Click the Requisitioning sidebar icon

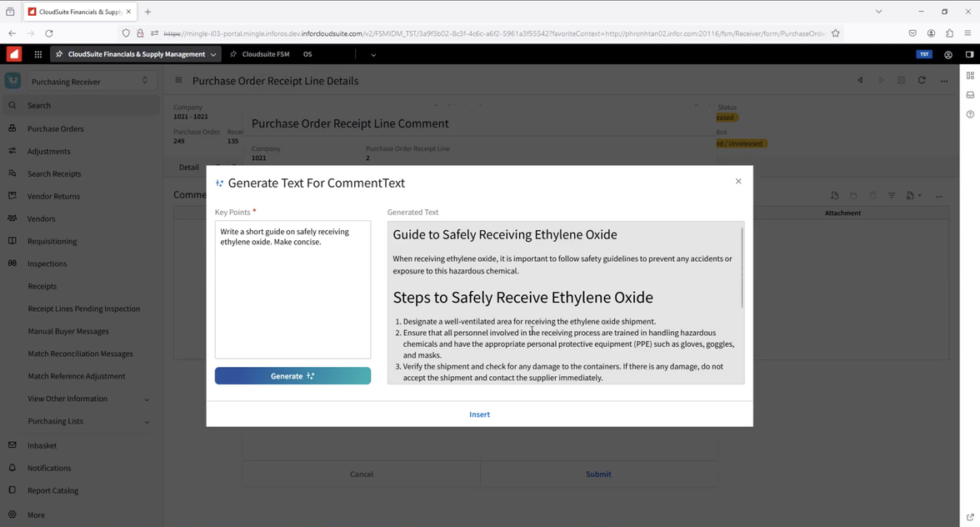coord(12,241)
